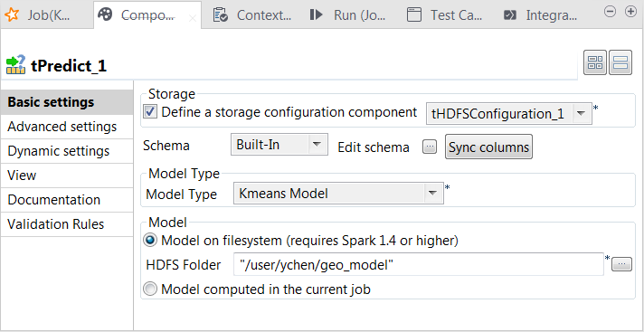
Task: Open Advanced settings section
Action: [67, 127]
